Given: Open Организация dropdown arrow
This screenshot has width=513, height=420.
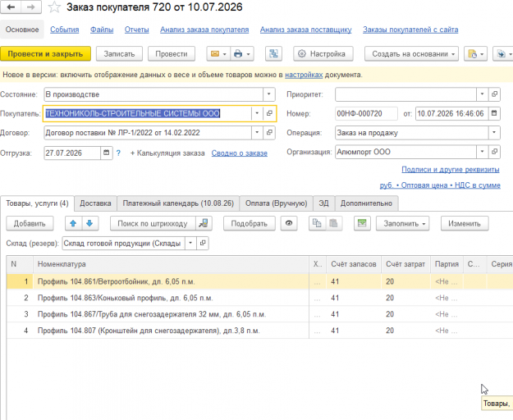Looking at the screenshot, I should (482, 152).
